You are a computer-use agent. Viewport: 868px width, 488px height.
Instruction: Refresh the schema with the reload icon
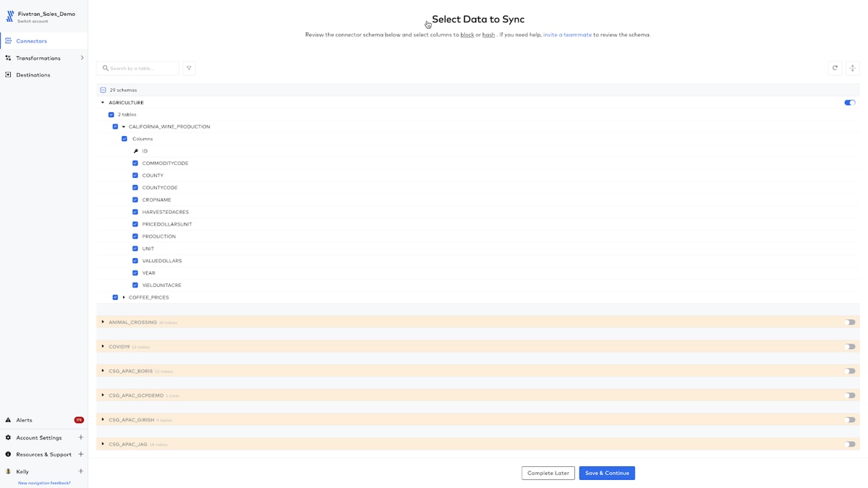click(835, 68)
